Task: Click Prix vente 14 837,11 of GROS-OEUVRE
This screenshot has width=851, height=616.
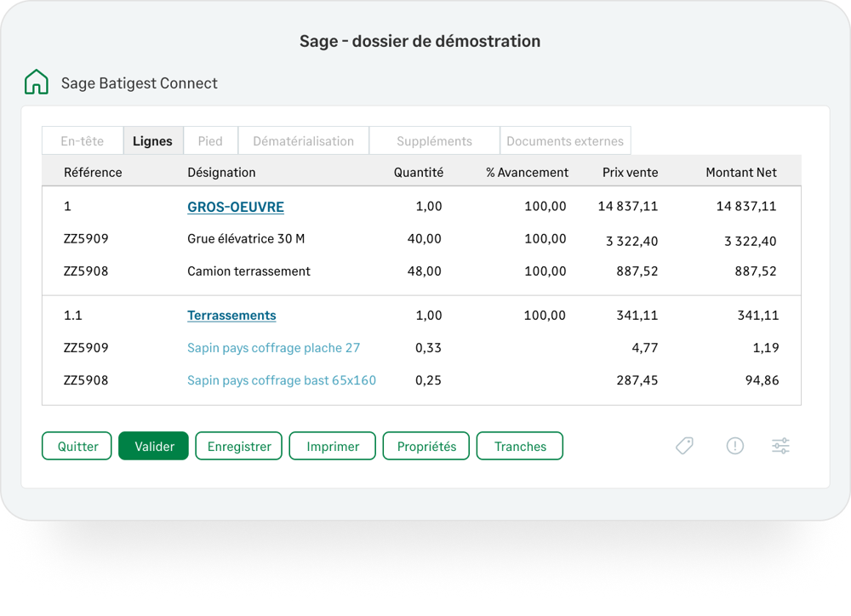Action: tap(628, 206)
